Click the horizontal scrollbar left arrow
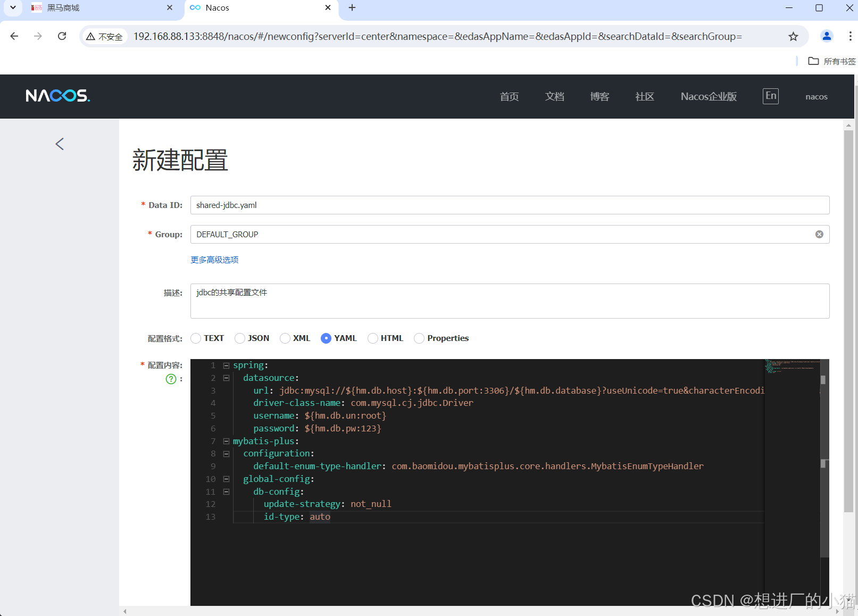858x616 pixels. [125, 611]
